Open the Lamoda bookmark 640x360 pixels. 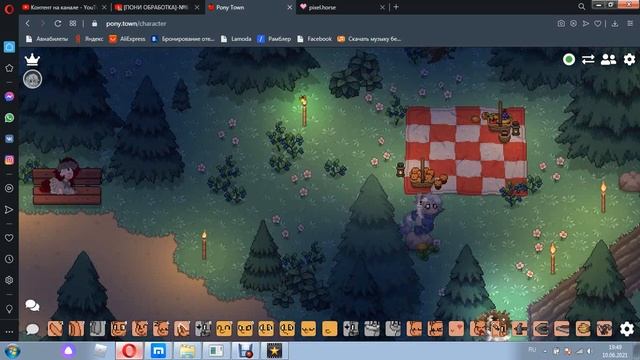tap(236, 39)
